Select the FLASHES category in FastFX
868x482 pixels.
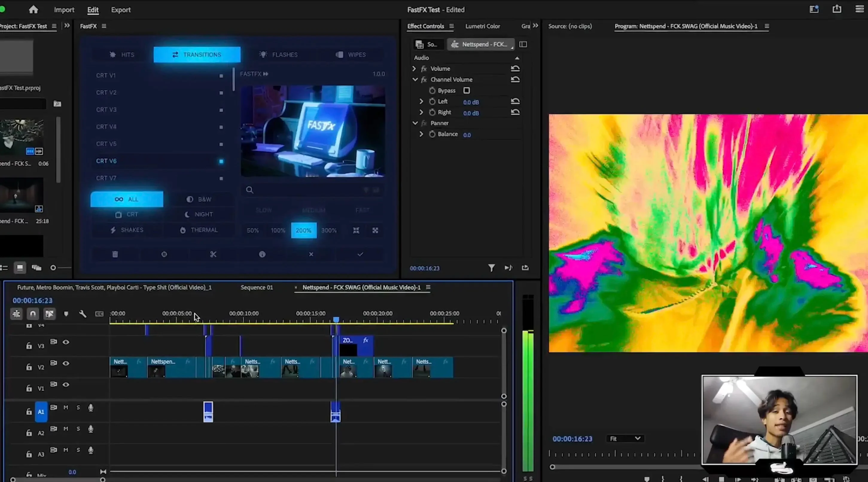click(x=279, y=54)
